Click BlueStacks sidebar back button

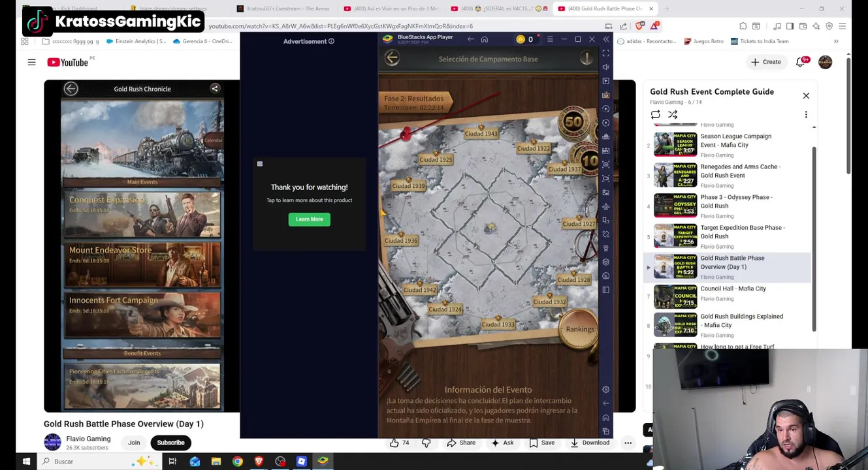(x=606, y=403)
